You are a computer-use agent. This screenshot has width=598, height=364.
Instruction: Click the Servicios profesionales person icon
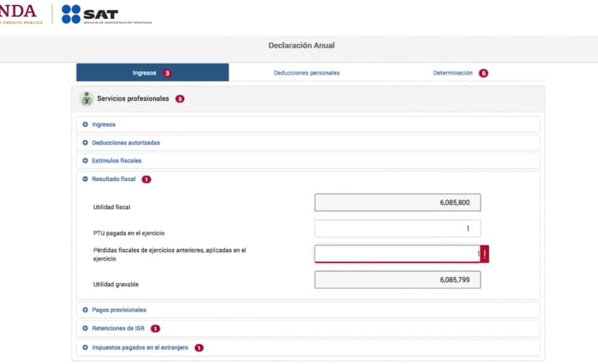point(87,98)
